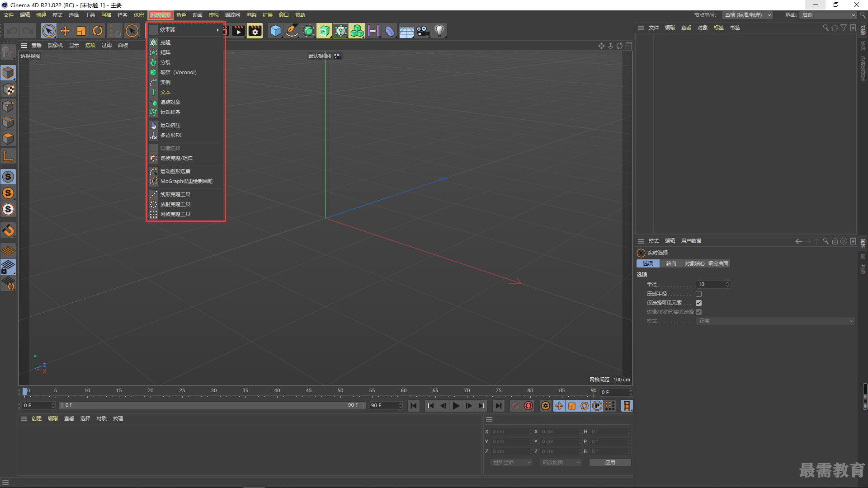Click the 应用 button
This screenshot has height=488, width=868.
pos(610,462)
